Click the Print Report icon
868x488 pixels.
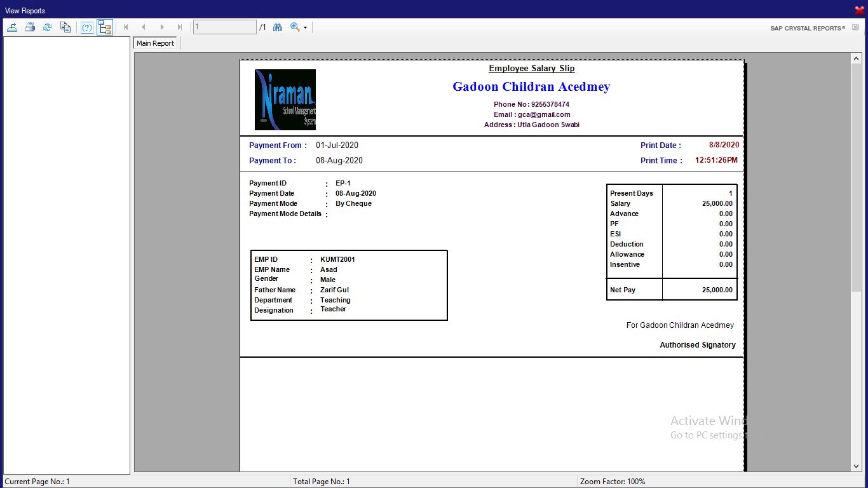(30, 27)
